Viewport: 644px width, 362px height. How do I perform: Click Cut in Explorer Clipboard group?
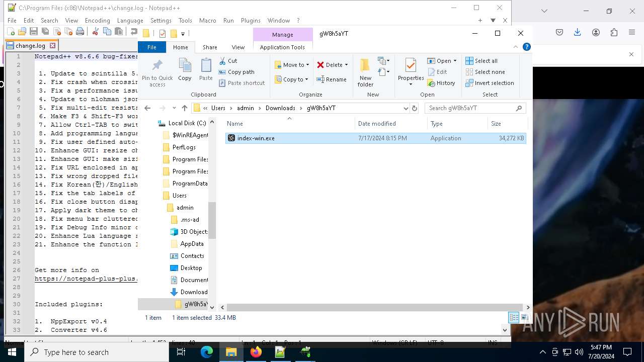[228, 61]
